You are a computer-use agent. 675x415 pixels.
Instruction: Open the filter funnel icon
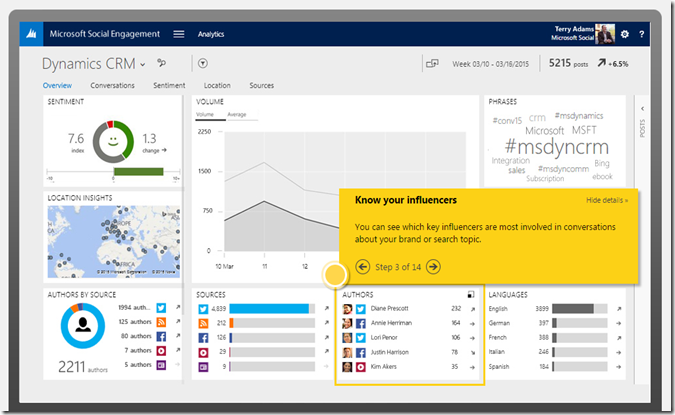point(203,63)
